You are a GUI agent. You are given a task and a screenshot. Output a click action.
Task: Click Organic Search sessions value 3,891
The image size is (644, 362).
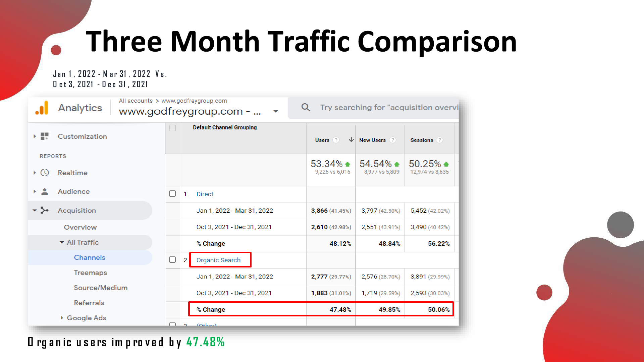click(418, 277)
